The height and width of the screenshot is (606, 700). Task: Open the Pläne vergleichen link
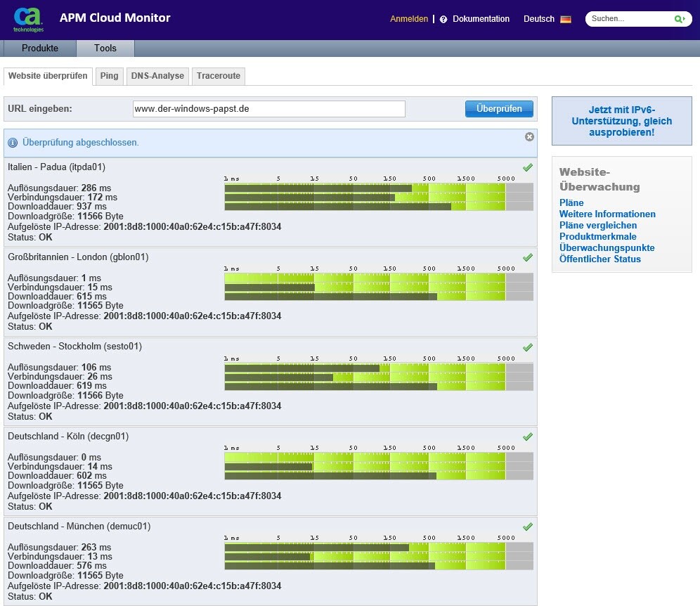coord(597,226)
